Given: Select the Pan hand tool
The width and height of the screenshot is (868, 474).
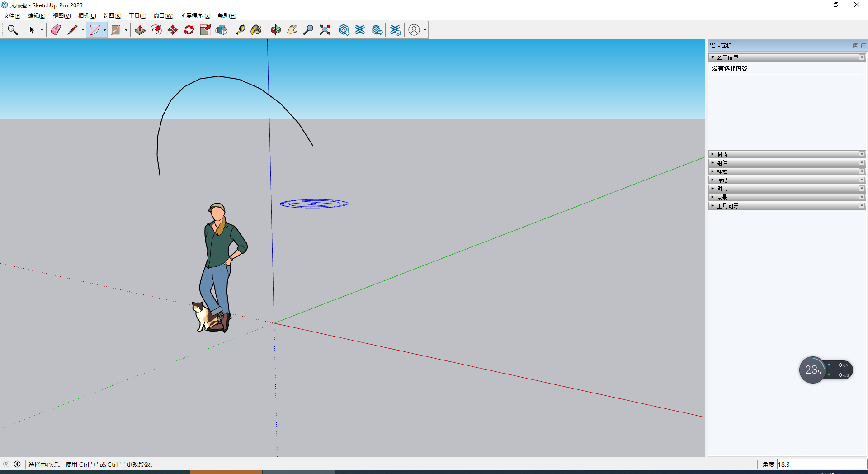Looking at the screenshot, I should (292, 30).
